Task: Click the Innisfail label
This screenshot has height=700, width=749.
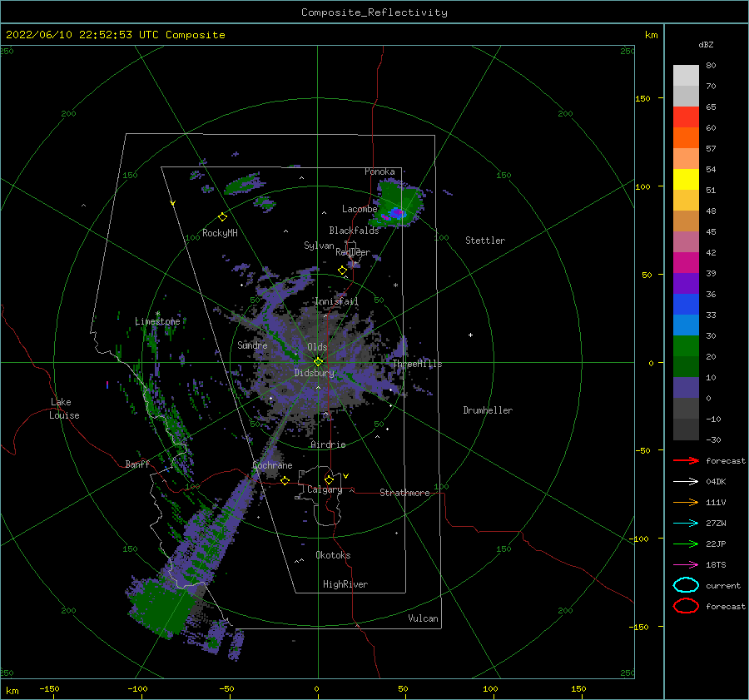Action: coord(336,301)
